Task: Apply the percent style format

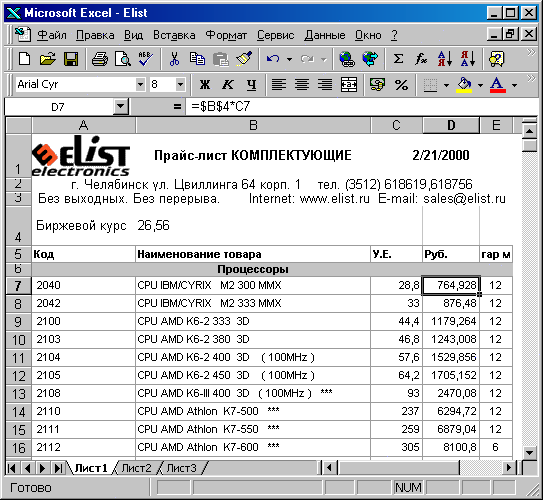Action: (x=401, y=84)
